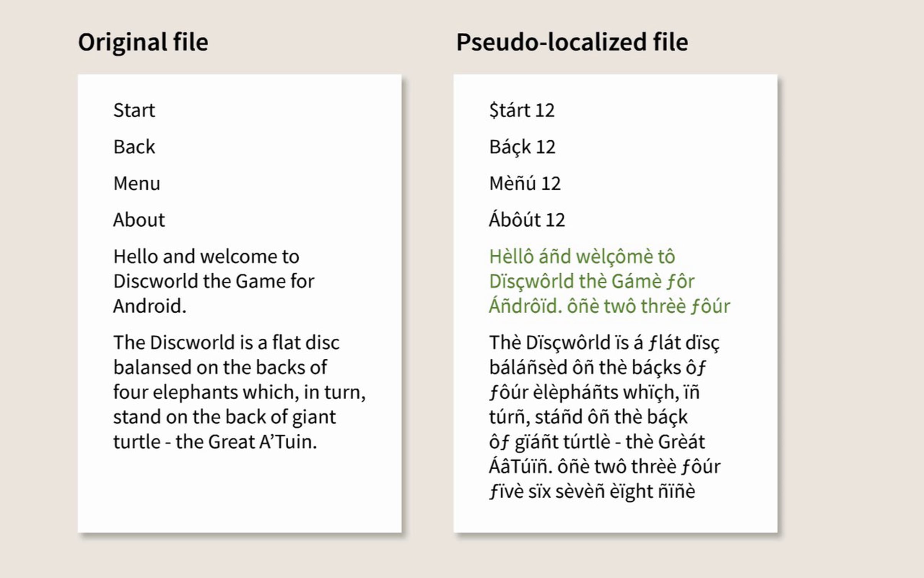The width and height of the screenshot is (924, 578).
Task: Select the pseudo-localized "$tárt 12" entry
Action: coord(522,111)
